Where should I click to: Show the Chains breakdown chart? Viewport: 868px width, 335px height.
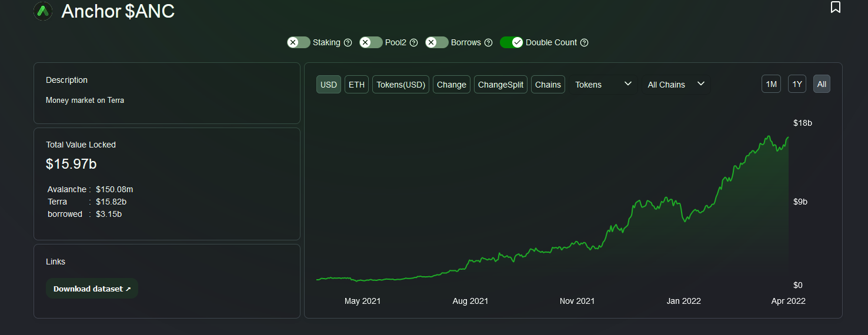click(x=548, y=85)
